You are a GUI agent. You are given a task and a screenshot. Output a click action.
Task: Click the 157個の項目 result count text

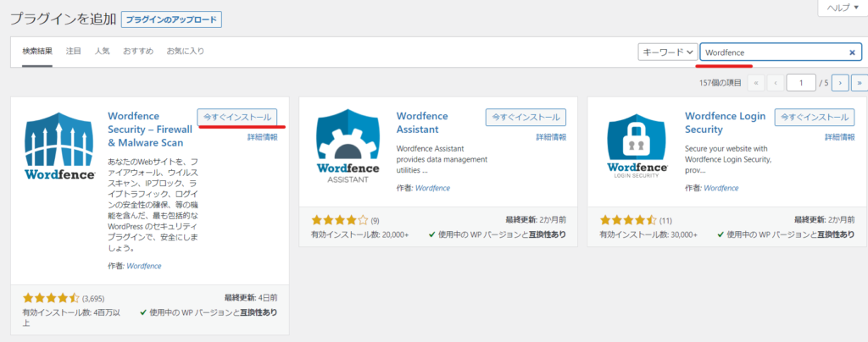pos(721,83)
